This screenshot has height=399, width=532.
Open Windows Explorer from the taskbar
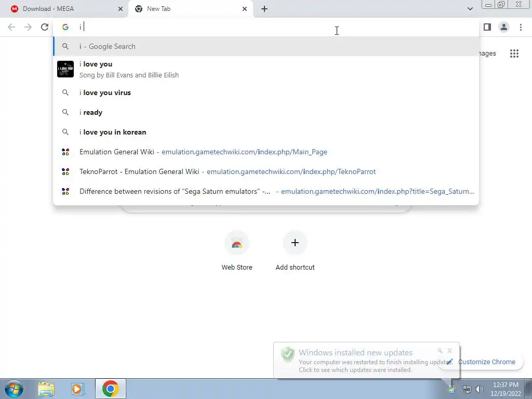coord(46,389)
